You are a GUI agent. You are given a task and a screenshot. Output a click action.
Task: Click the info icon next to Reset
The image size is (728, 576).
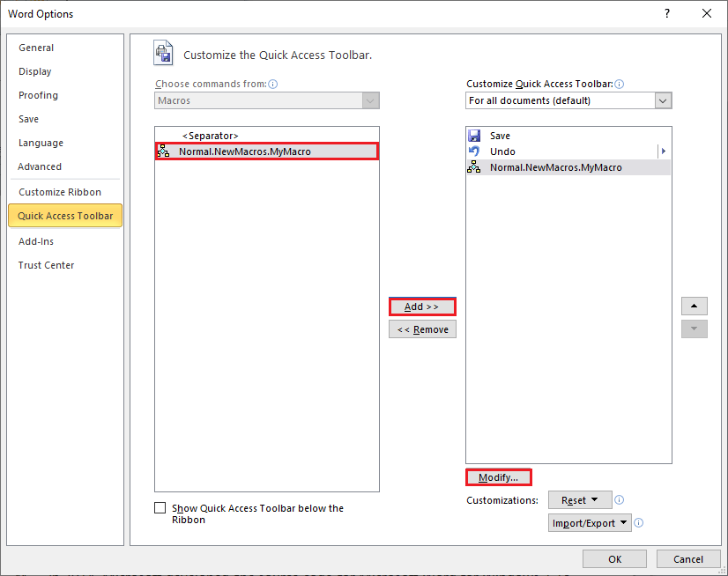(620, 500)
